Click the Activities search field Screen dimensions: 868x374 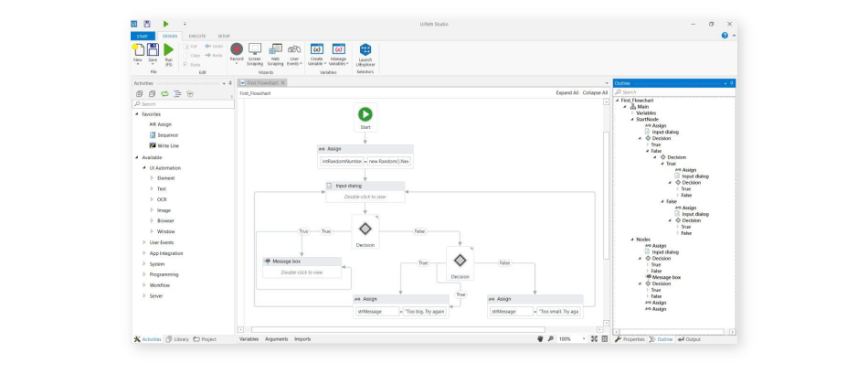[x=184, y=104]
